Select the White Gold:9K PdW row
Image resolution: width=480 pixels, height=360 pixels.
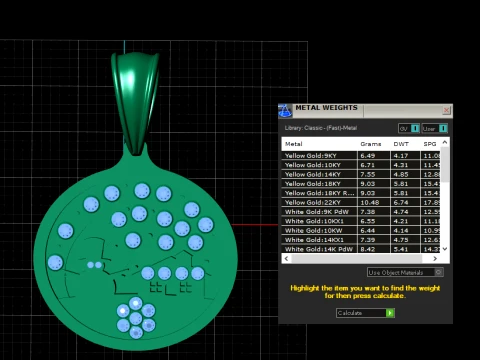(361, 212)
